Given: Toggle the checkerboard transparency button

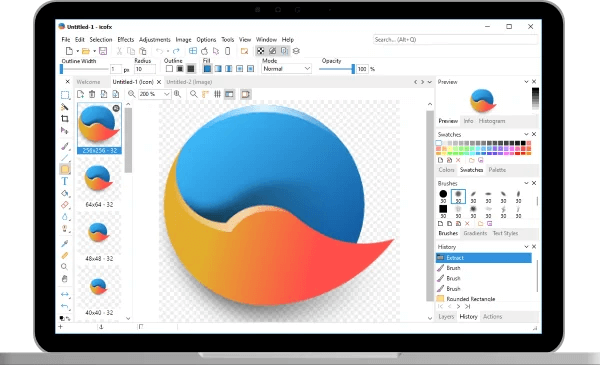Looking at the screenshot, I should pos(261,51).
